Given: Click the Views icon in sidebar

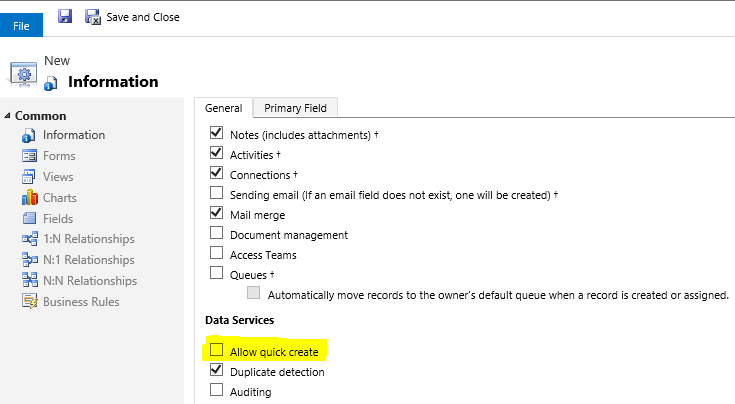Looking at the screenshot, I should (x=29, y=177).
